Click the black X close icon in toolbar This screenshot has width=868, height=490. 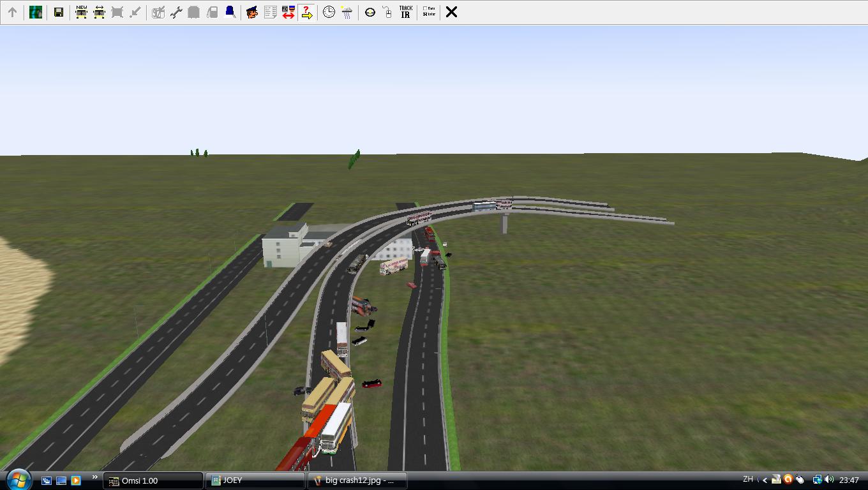click(451, 12)
